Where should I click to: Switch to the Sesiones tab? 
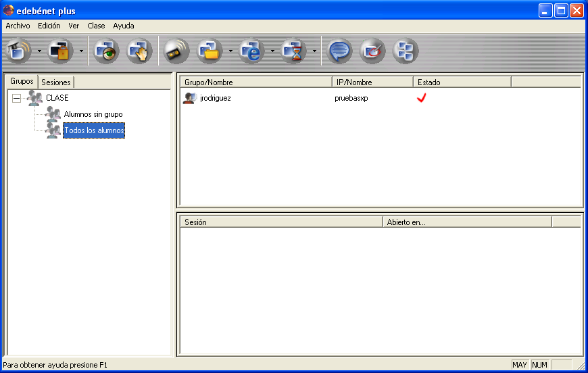click(55, 82)
